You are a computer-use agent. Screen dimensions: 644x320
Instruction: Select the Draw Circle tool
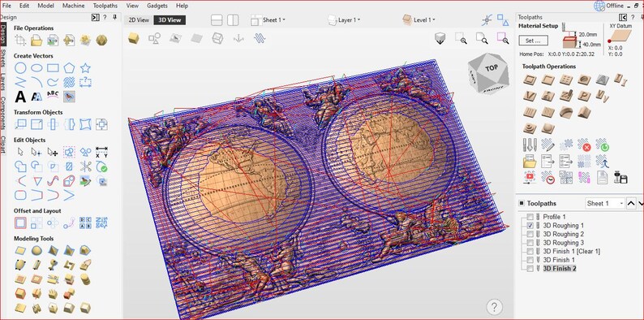(x=20, y=68)
